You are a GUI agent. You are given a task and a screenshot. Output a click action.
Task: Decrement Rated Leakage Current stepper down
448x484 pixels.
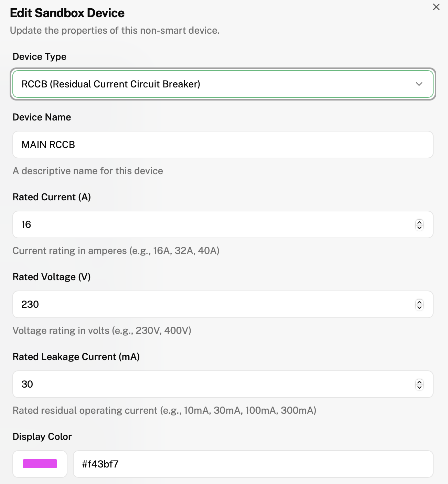pos(419,387)
